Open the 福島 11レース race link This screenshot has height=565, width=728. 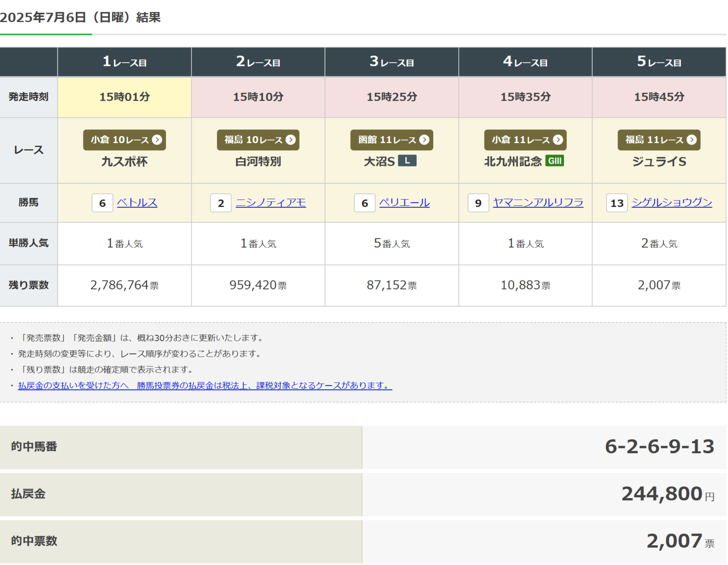tap(659, 140)
